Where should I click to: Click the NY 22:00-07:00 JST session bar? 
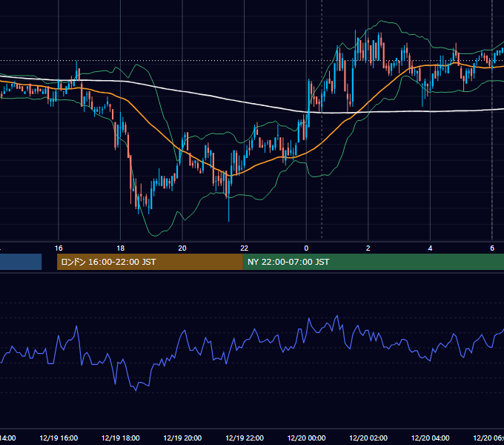point(373,262)
